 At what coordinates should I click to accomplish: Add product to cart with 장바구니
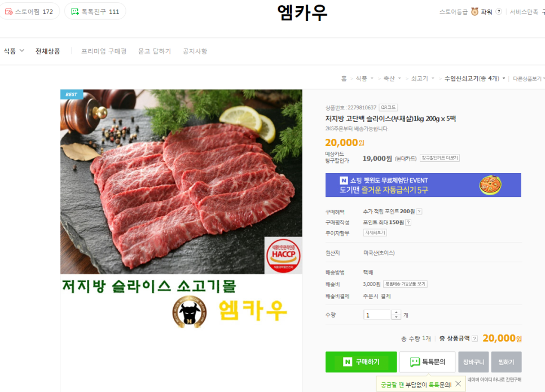click(473, 362)
